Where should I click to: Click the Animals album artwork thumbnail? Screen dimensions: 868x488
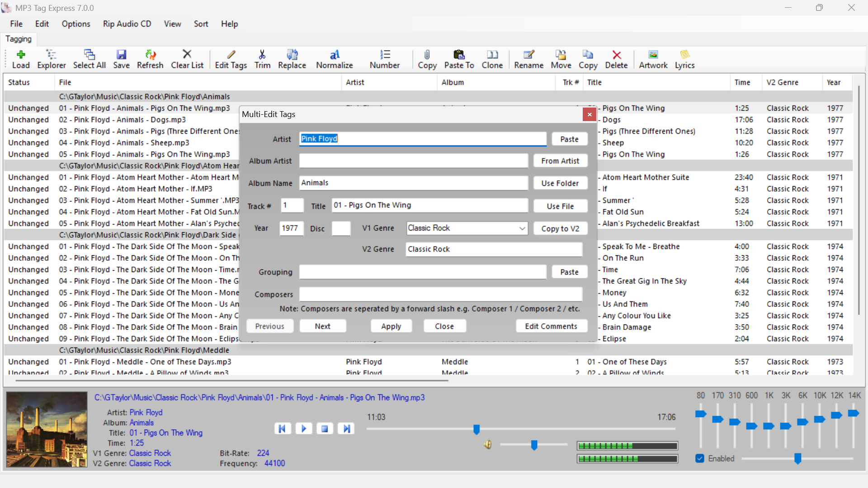tap(47, 429)
